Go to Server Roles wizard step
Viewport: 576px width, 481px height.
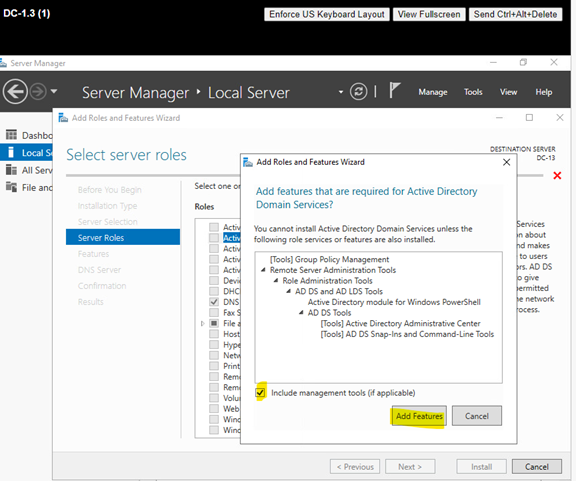tap(123, 237)
